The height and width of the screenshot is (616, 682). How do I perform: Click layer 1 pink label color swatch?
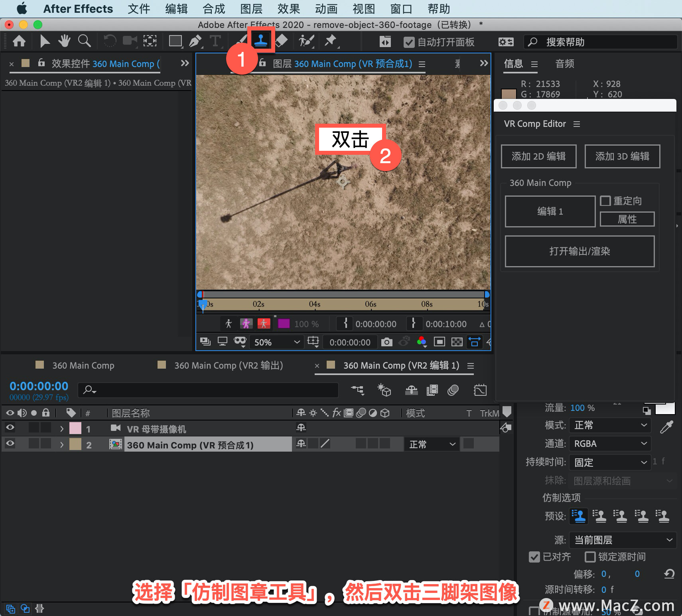[75, 428]
